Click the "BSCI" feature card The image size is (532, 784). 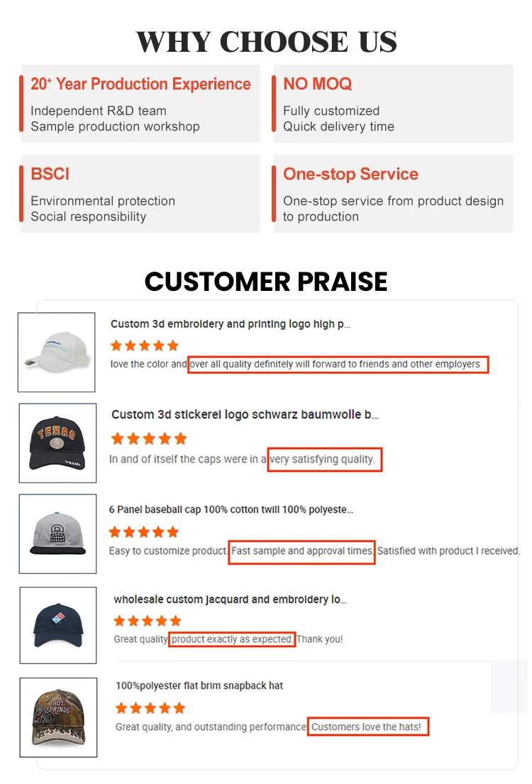(x=140, y=194)
